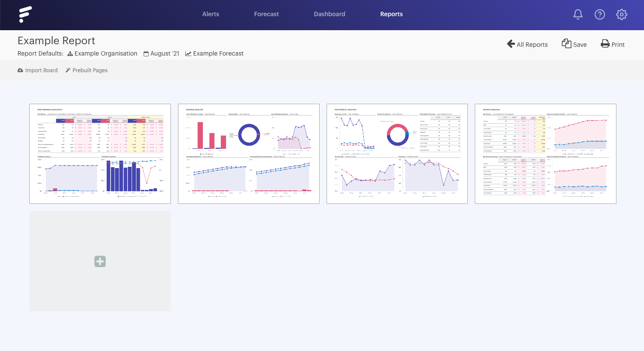Open the Forecast section
This screenshot has width=644, height=351.
coord(266,14)
